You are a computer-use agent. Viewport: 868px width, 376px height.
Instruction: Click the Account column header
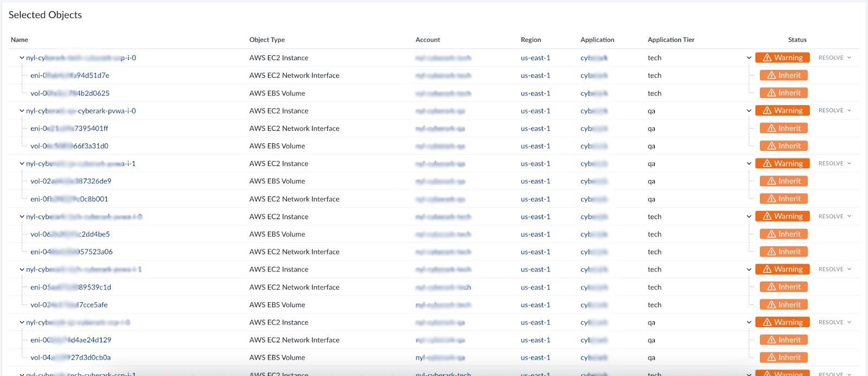click(x=427, y=40)
